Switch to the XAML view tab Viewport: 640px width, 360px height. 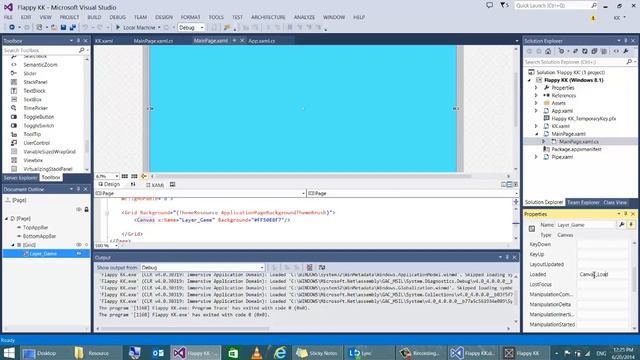(155, 185)
